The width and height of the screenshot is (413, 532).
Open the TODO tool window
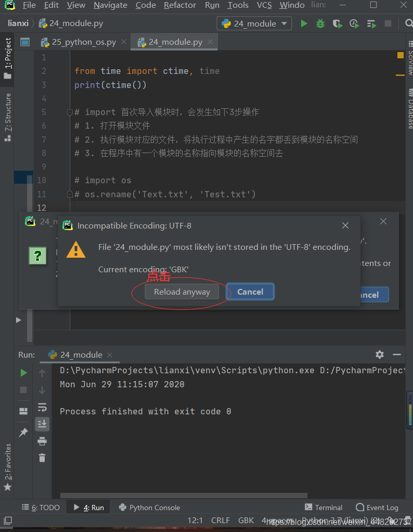coord(41,508)
